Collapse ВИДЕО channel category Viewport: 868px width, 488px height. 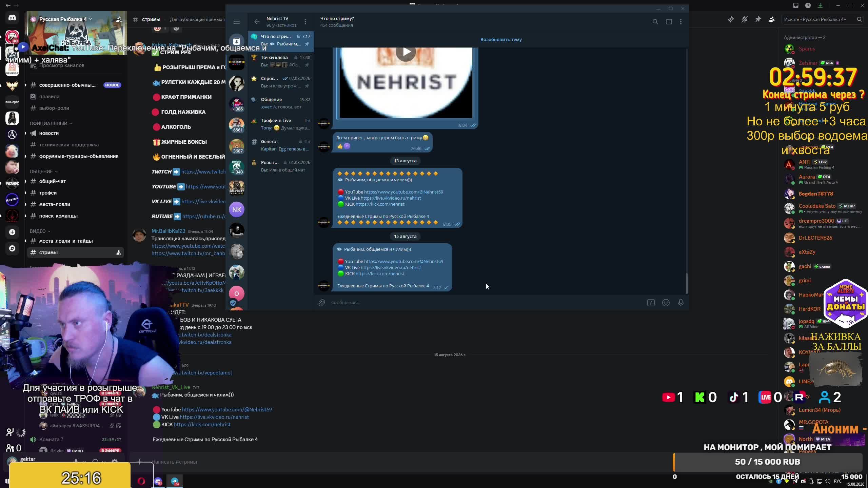[40, 231]
